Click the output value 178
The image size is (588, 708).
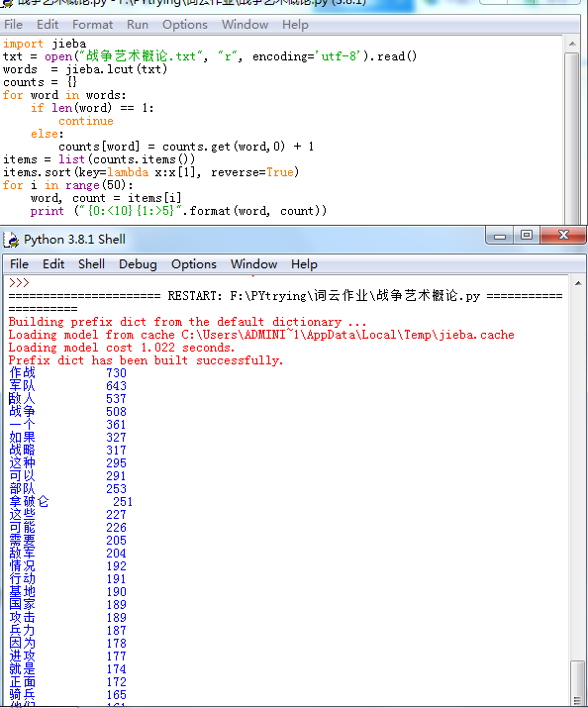116,644
